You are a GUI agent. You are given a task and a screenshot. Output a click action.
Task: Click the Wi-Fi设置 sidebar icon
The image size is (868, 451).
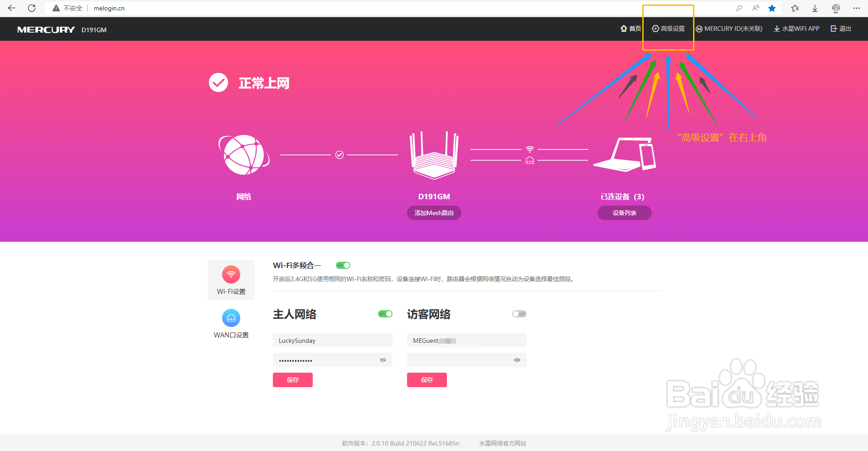(231, 274)
